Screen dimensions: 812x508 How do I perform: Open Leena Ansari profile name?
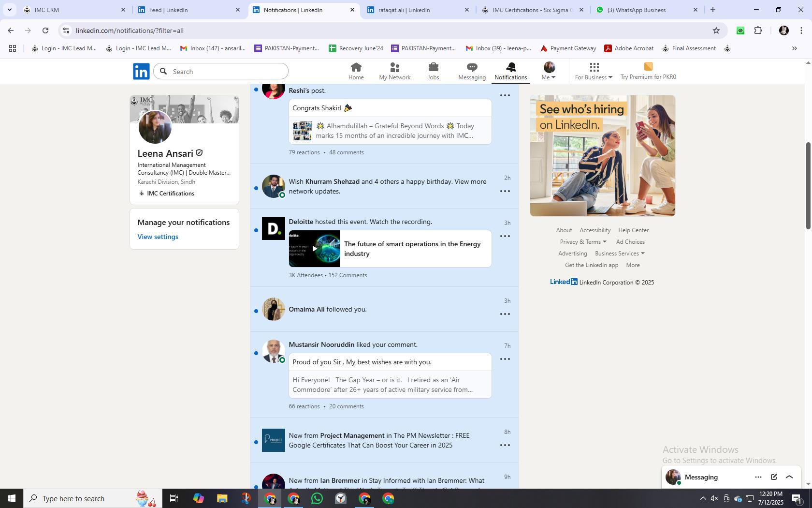click(x=165, y=153)
